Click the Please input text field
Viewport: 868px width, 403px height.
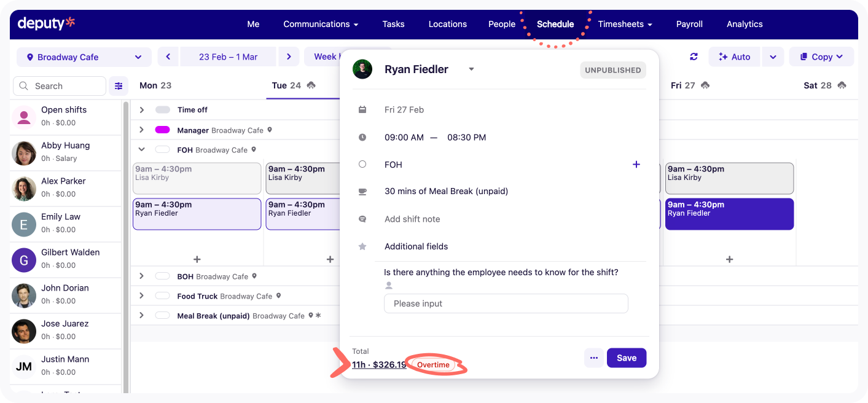click(506, 303)
